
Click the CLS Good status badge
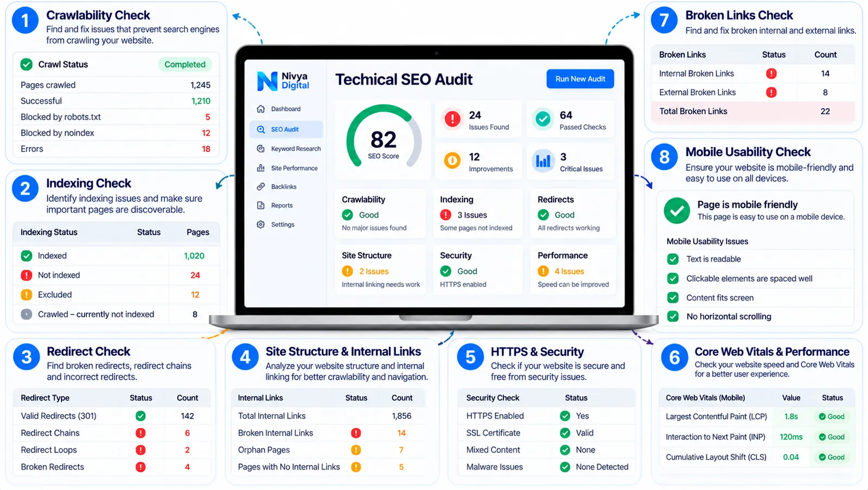pos(832,457)
